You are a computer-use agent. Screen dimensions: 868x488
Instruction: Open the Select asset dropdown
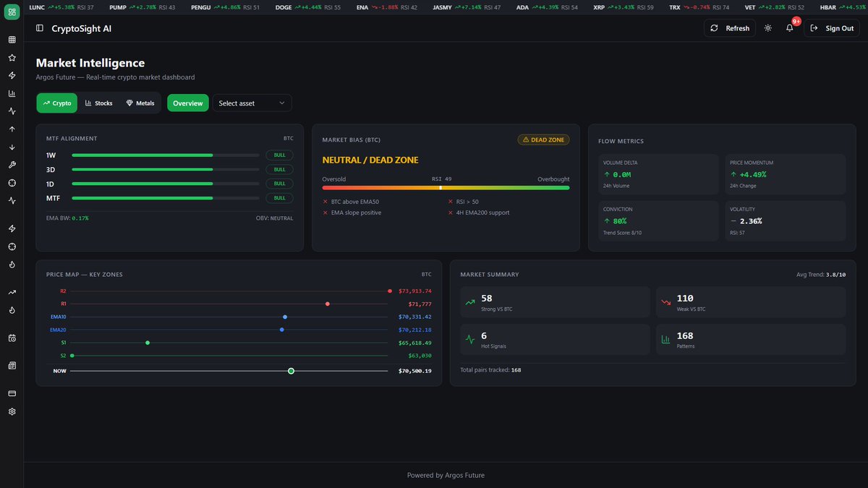(x=252, y=103)
